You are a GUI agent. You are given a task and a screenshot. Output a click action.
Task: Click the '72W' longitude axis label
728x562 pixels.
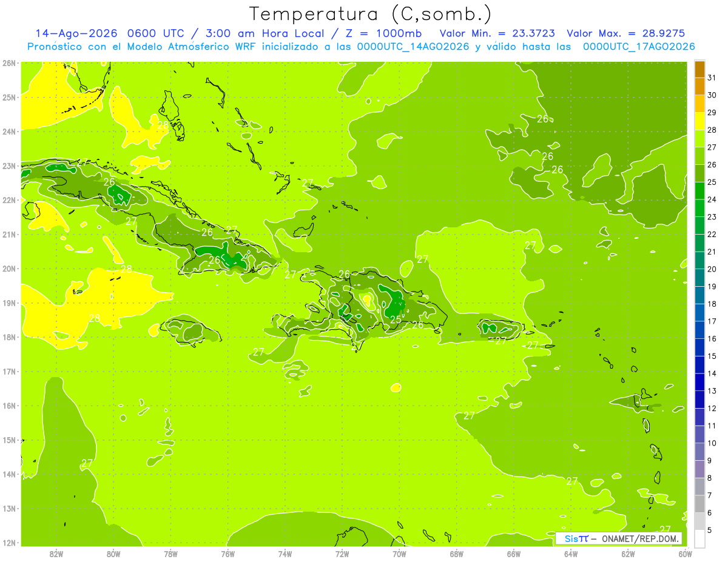click(342, 554)
